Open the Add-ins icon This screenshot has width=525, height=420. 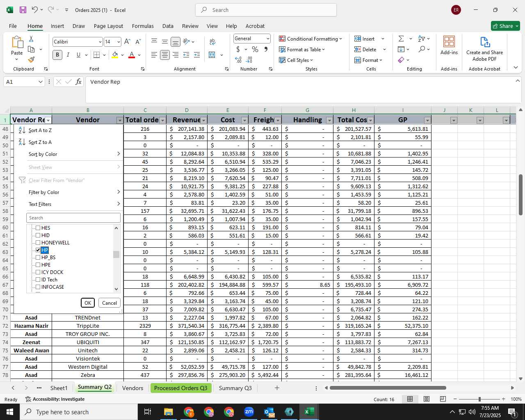coord(449,45)
